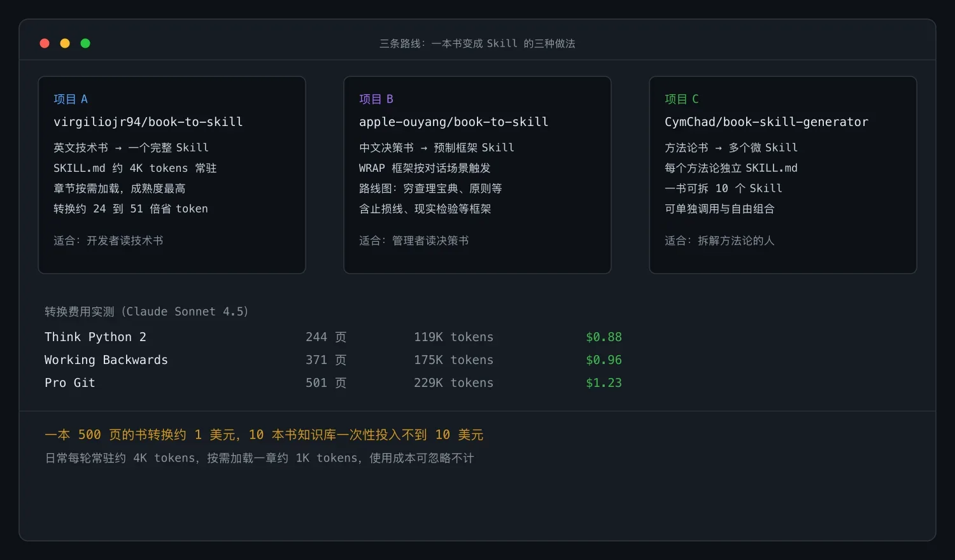Image resolution: width=955 pixels, height=560 pixels.
Task: Click 章节按需加载，成熟度最高 line
Action: pyautogui.click(x=120, y=188)
